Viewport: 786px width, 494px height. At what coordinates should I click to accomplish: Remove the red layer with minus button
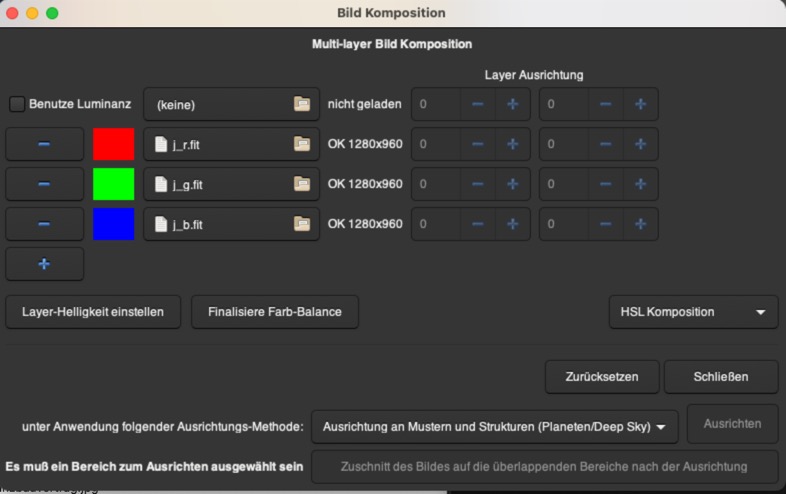(44, 144)
